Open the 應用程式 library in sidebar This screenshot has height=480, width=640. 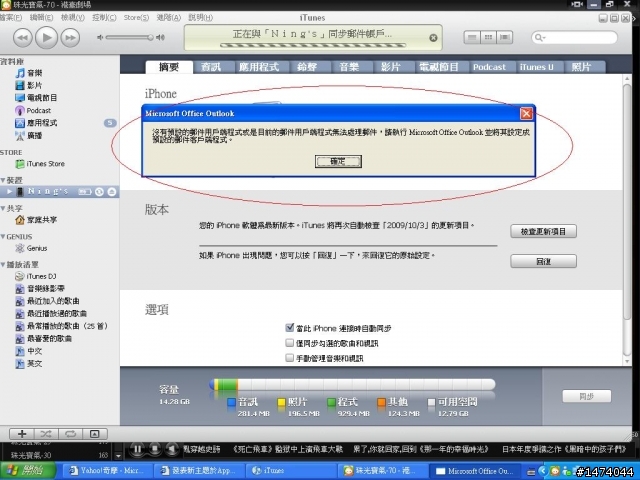tap(36, 123)
